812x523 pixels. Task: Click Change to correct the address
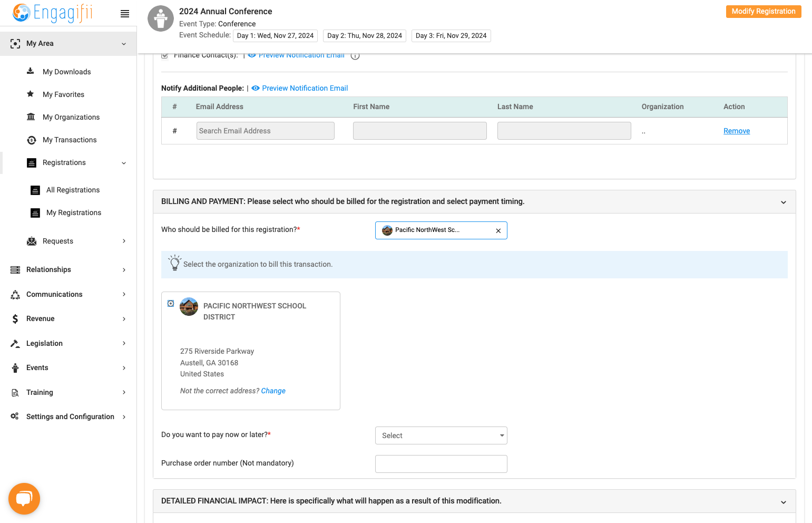pyautogui.click(x=273, y=391)
